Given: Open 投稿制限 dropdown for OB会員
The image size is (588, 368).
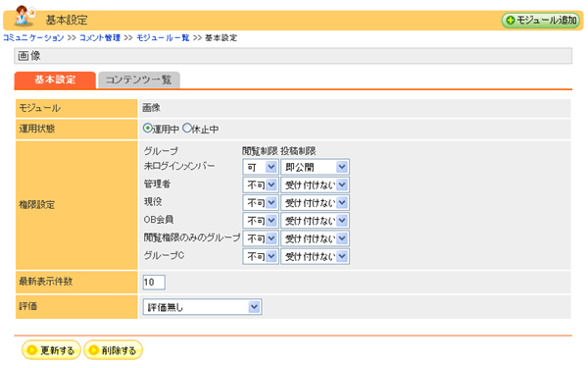Looking at the screenshot, I should [315, 221].
